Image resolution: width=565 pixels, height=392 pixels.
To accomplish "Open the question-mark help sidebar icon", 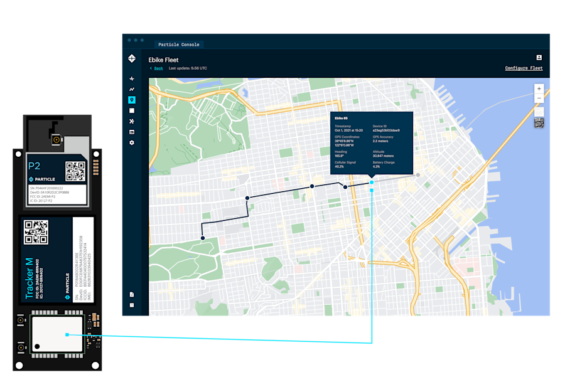I will (132, 305).
